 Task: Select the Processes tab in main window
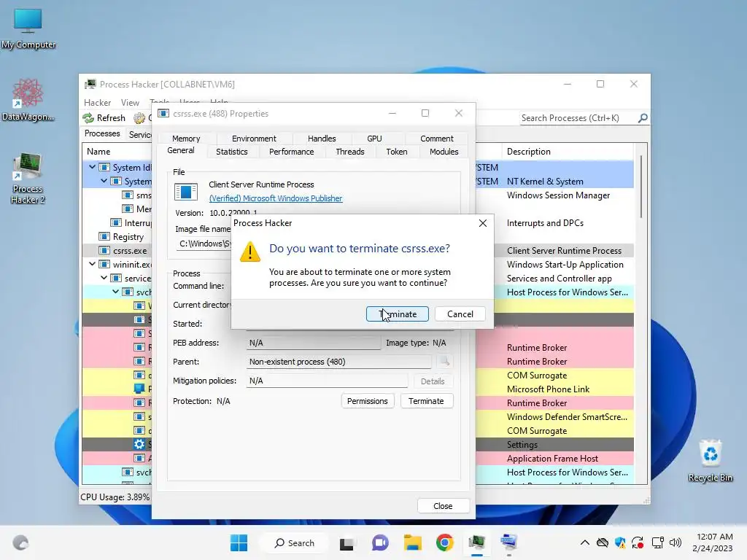(102, 133)
